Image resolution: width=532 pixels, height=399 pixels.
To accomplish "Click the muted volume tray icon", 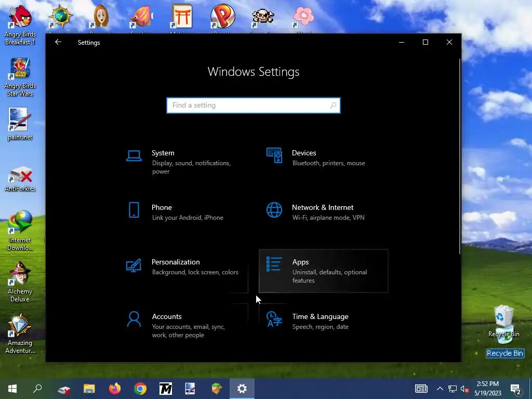I will pyautogui.click(x=464, y=389).
